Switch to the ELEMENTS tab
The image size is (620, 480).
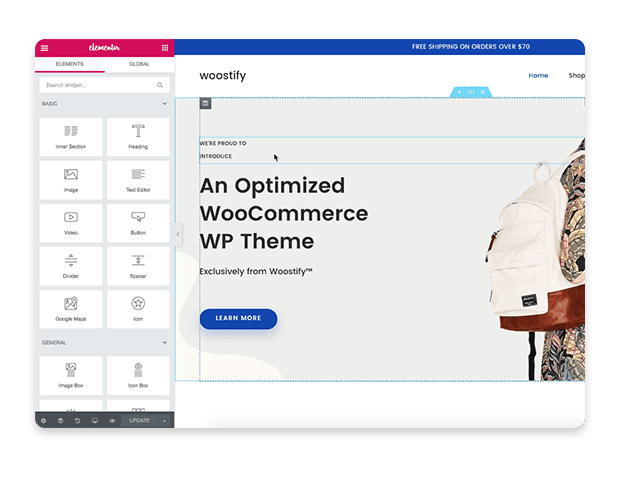point(70,64)
